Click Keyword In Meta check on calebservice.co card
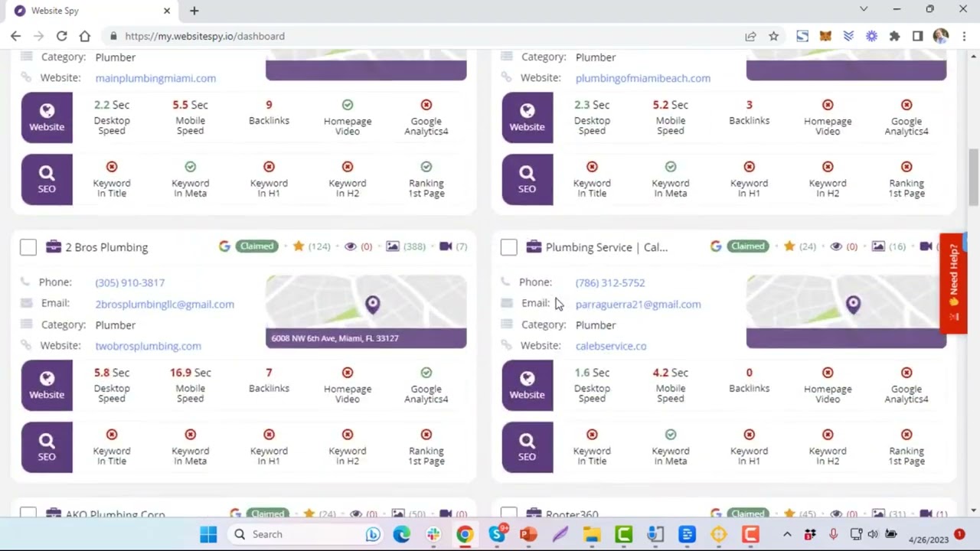The width and height of the screenshot is (980, 551). [x=671, y=435]
